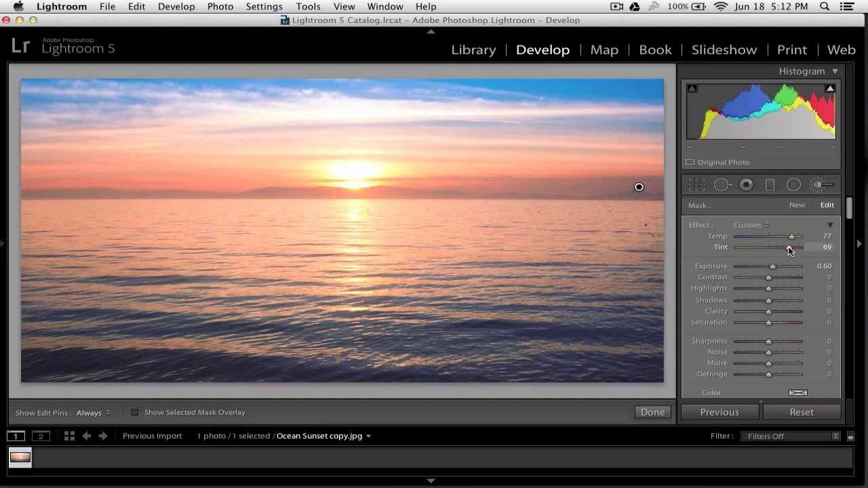Hide top module panel with arrow
This screenshot has height=488, width=868.
[x=431, y=31]
